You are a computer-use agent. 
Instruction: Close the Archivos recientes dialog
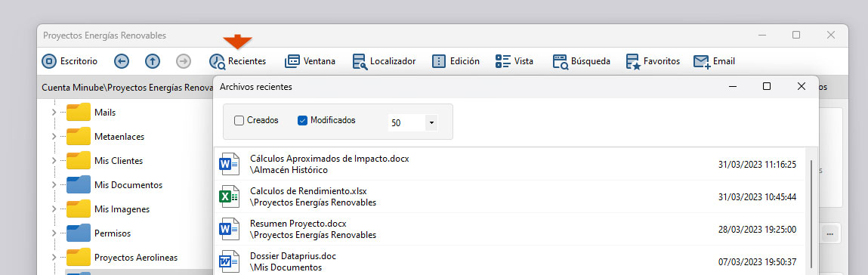(x=801, y=86)
